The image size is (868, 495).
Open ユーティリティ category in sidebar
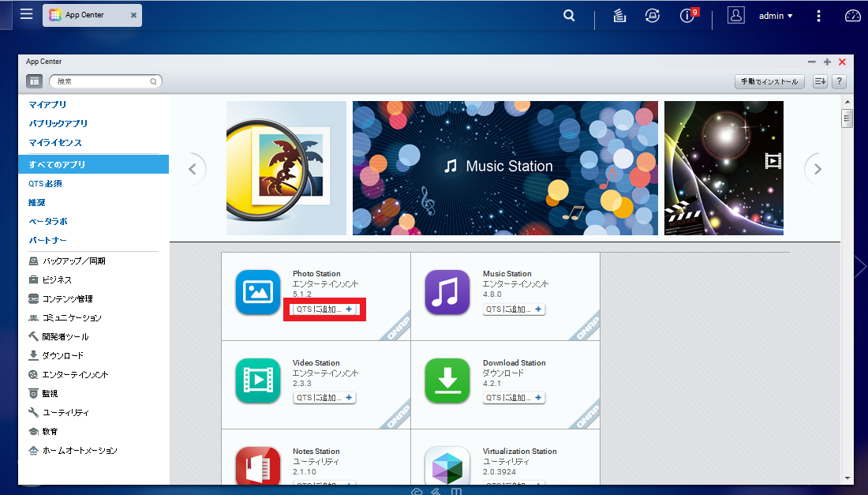[58, 412]
